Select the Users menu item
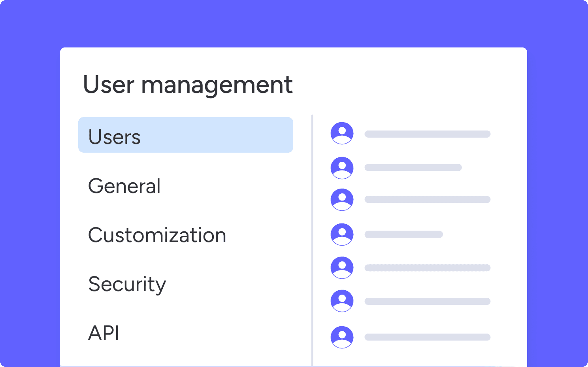The width and height of the screenshot is (588, 367). tap(185, 135)
